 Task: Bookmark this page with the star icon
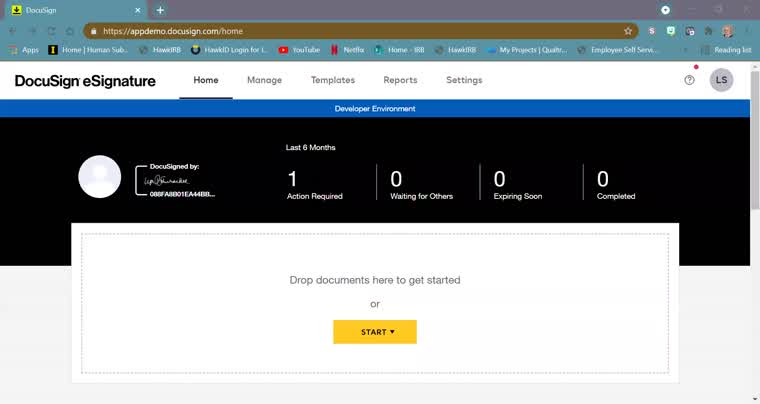[628, 31]
